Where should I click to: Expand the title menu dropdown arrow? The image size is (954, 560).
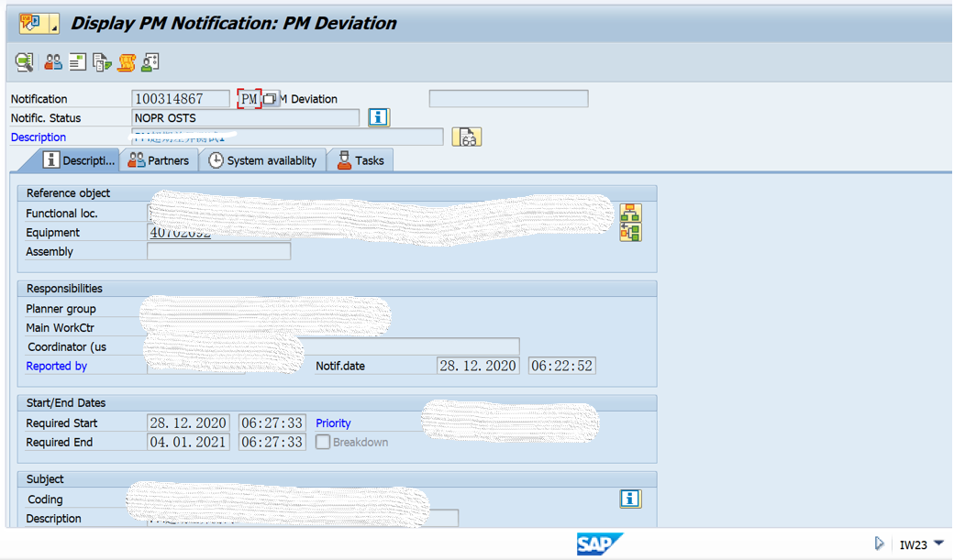[x=54, y=24]
